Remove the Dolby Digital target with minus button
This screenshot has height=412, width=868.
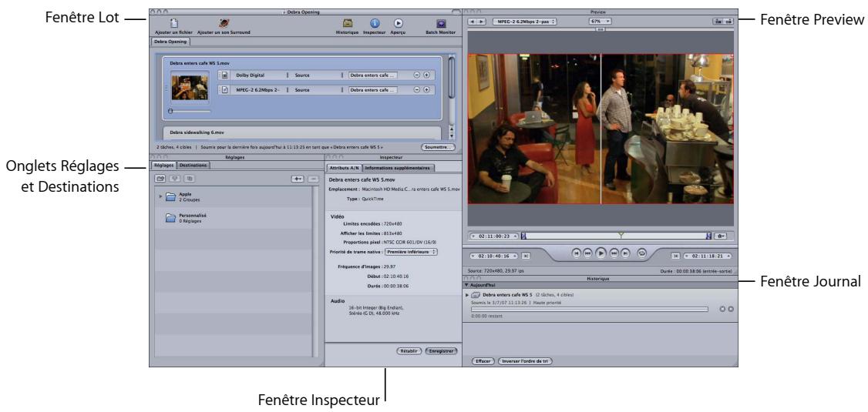417,75
